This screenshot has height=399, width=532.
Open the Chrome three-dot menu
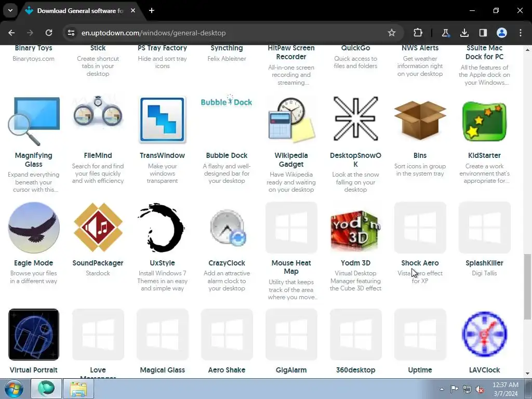click(x=521, y=33)
